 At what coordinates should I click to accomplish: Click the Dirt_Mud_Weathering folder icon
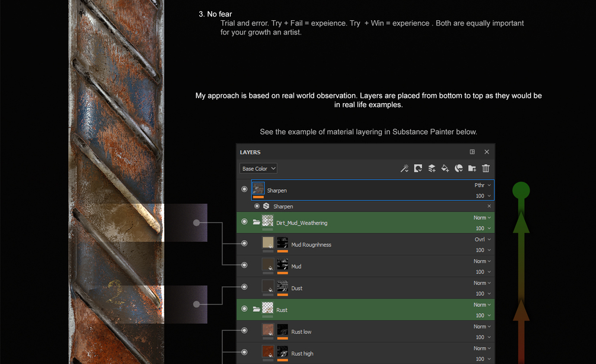click(257, 222)
